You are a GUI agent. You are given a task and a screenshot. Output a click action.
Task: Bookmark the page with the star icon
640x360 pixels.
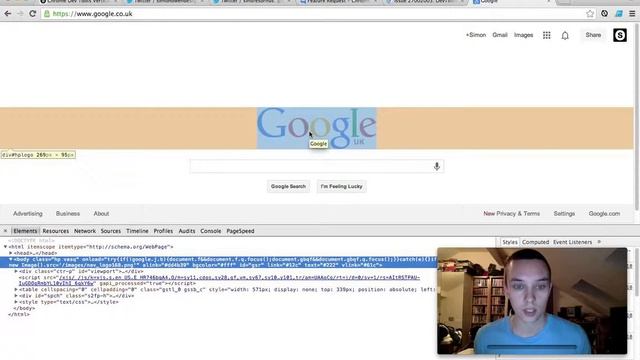click(590, 13)
